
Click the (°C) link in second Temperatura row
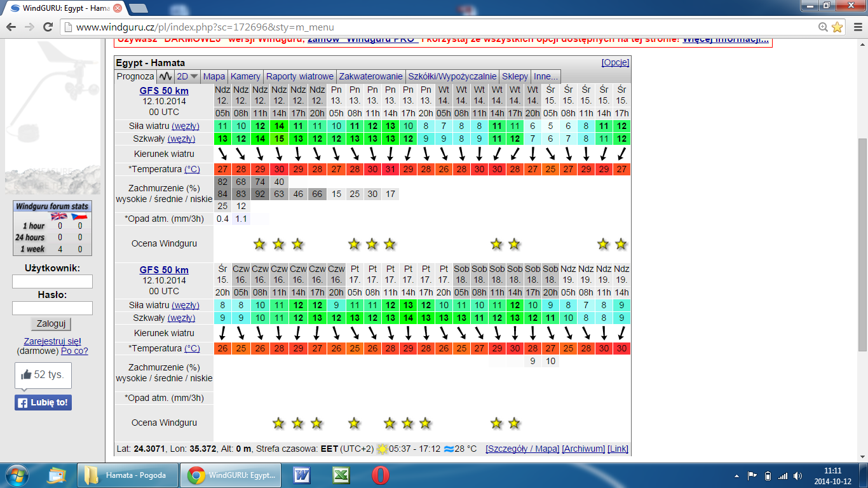192,348
